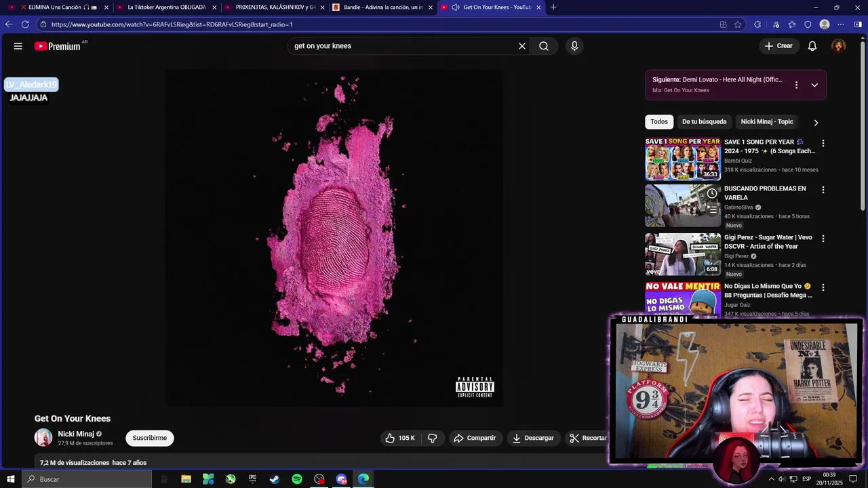Select the De tu búsqueda filter chip
The width and height of the screenshot is (868, 488).
(x=704, y=122)
